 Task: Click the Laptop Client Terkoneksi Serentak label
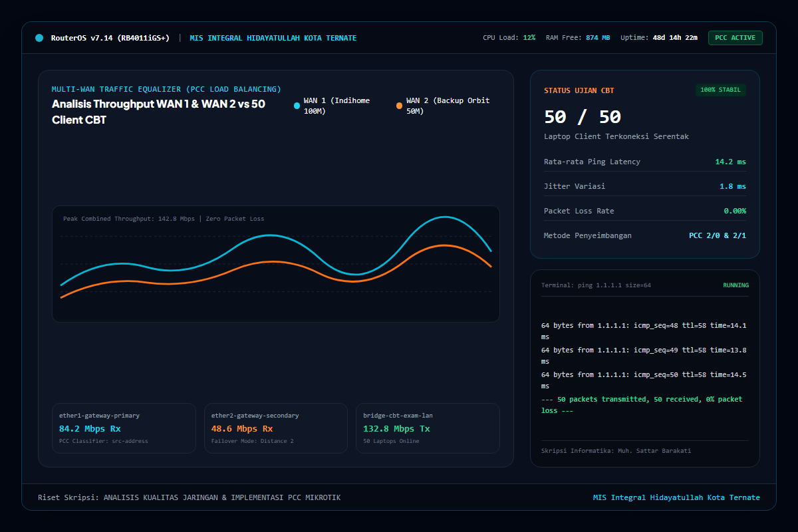pos(616,136)
